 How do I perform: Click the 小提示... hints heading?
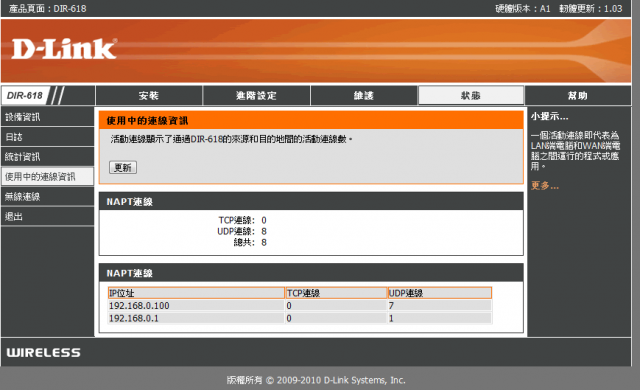coord(549,117)
